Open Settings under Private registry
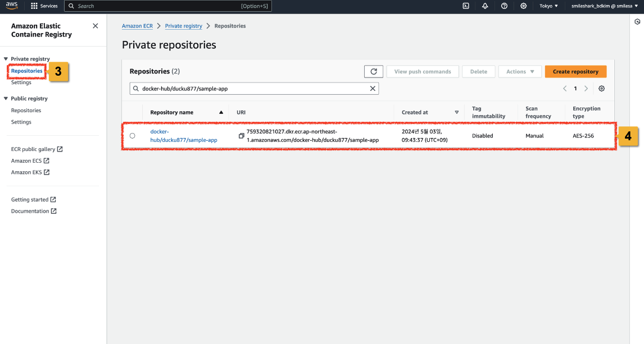The height and width of the screenshot is (344, 644). [21, 82]
